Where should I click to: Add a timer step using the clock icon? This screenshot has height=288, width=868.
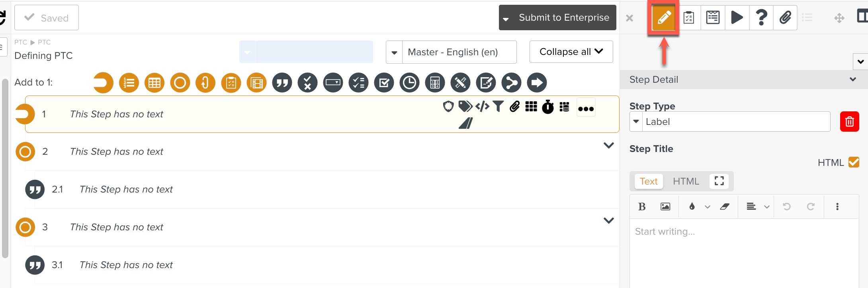pyautogui.click(x=409, y=83)
